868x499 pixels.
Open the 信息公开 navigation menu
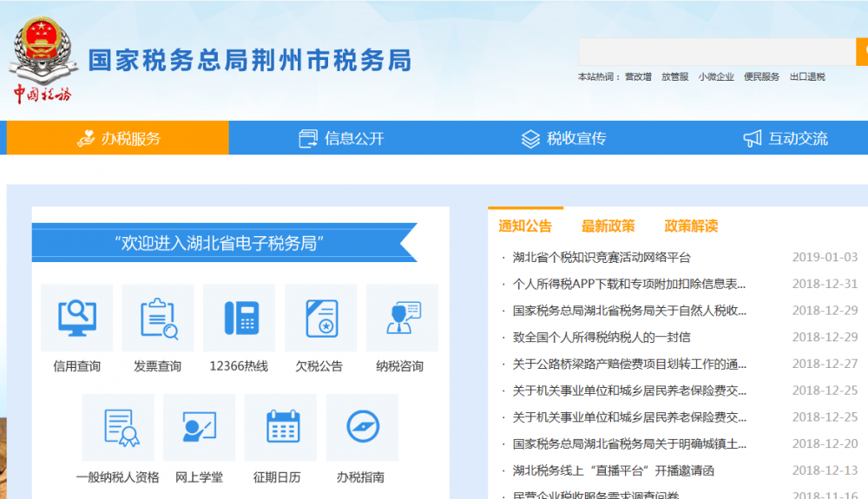point(341,138)
